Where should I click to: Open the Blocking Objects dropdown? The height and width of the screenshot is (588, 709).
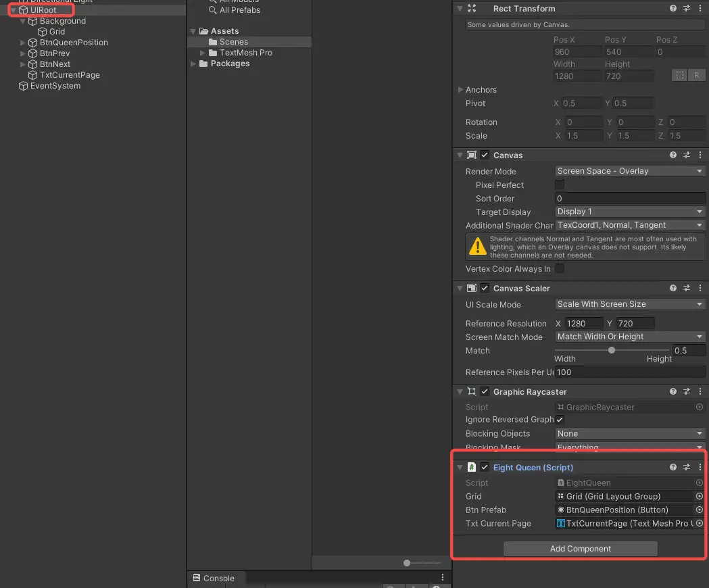pyautogui.click(x=630, y=434)
